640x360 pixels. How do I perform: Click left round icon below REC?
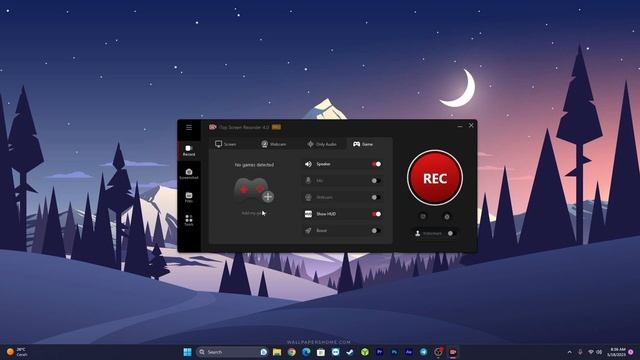pos(423,217)
